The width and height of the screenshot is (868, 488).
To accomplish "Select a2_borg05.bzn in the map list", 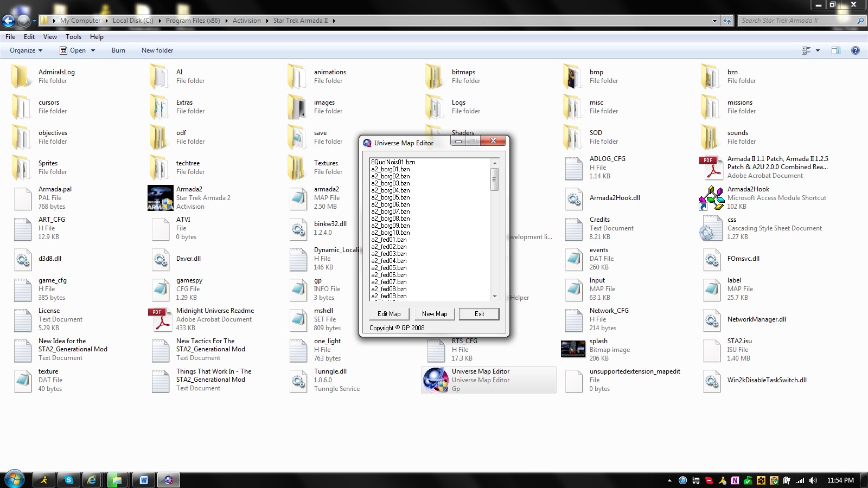I will 391,197.
